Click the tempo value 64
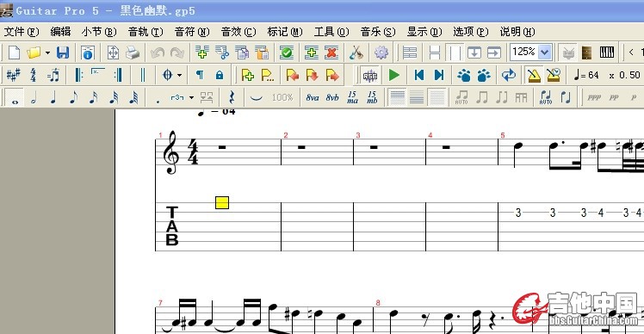The image size is (644, 334). coord(593,75)
